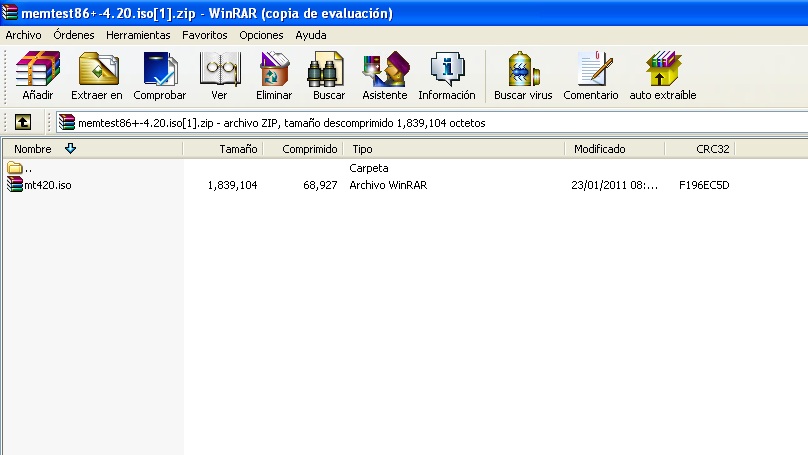The height and width of the screenshot is (455, 808).
Task: Click the Buscar virus icon
Action: click(524, 68)
